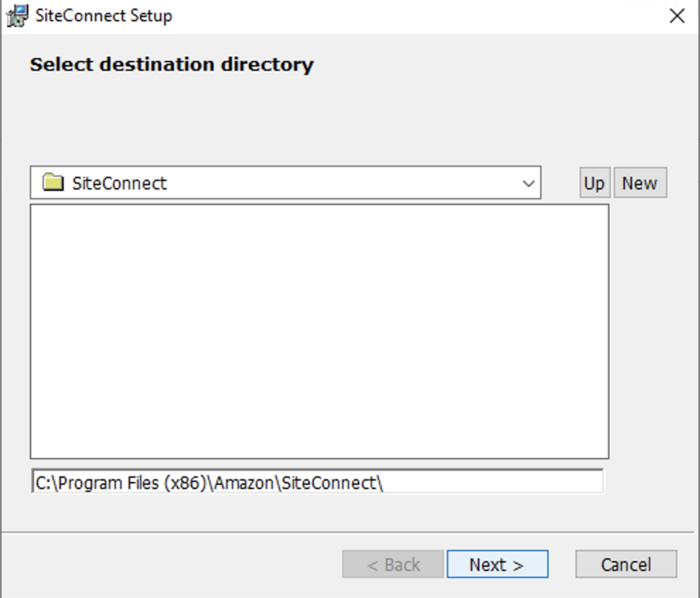
Task: Open the SiteConnect folder combo box
Action: pyautogui.click(x=285, y=183)
